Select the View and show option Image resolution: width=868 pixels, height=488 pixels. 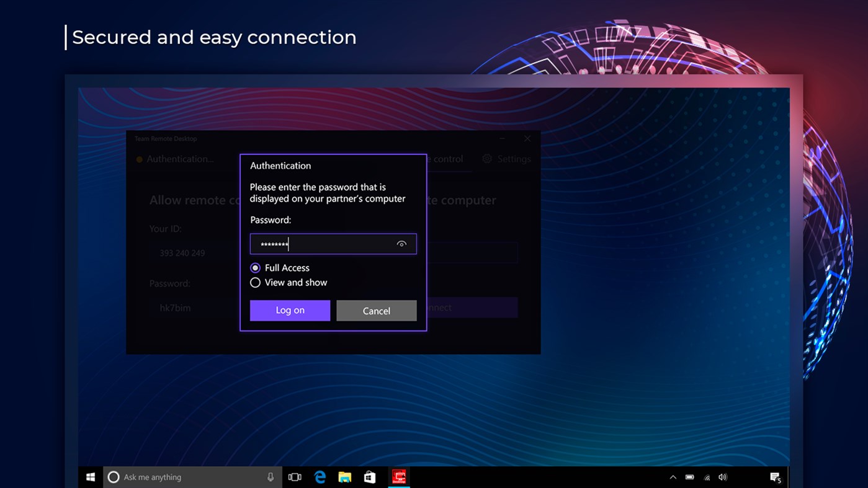pyautogui.click(x=255, y=283)
